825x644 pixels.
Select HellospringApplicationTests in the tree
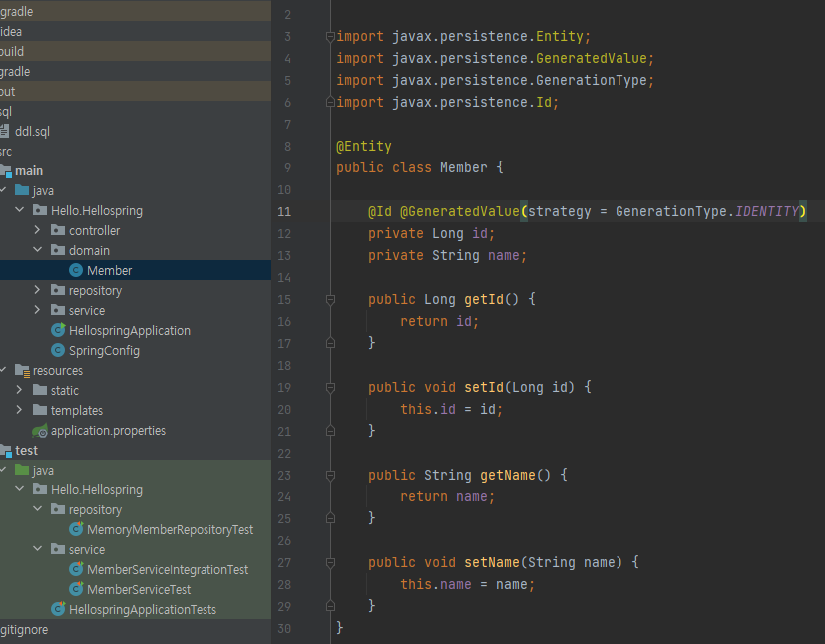[136, 609]
